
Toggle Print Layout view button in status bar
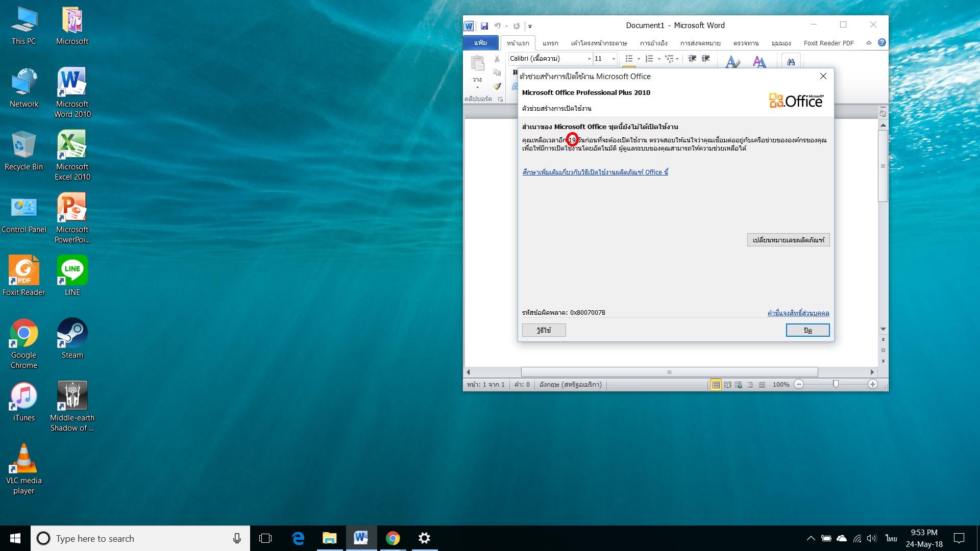coord(716,385)
